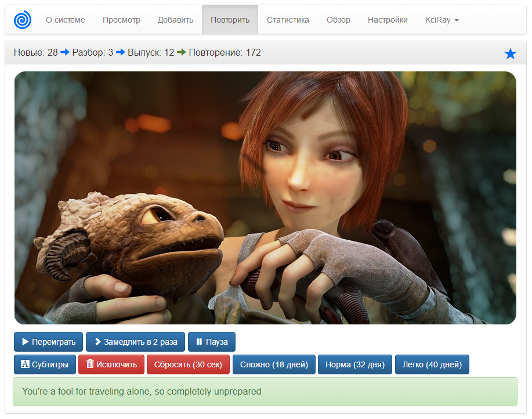This screenshot has width=532, height=419.
Task: Rate the card Легко (40 дней)
Action: 432,364
